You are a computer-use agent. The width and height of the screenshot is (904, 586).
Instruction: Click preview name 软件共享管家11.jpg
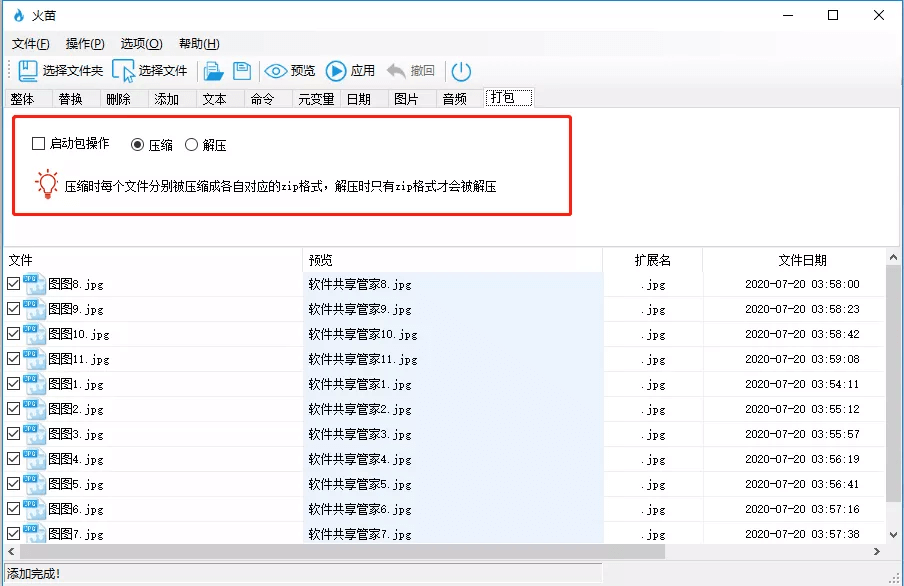[363, 359]
